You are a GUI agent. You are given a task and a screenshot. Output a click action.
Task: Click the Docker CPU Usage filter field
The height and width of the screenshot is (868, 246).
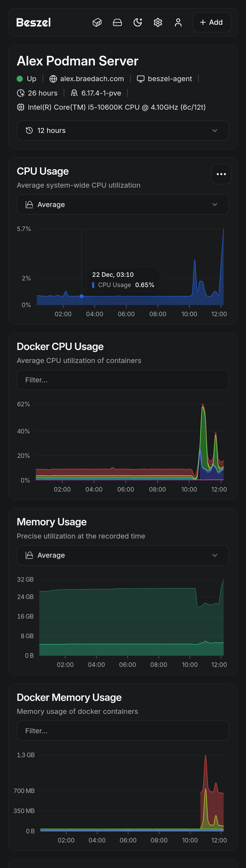[123, 380]
